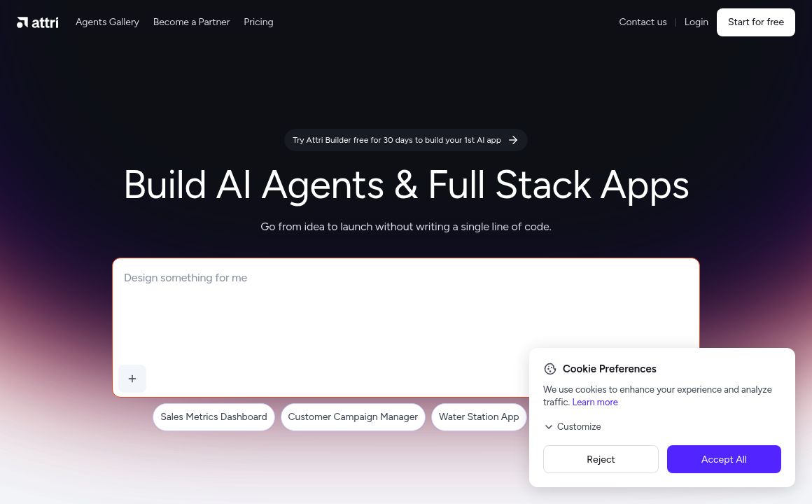Open the Login link
Viewport: 812px width, 504px height.
[696, 22]
